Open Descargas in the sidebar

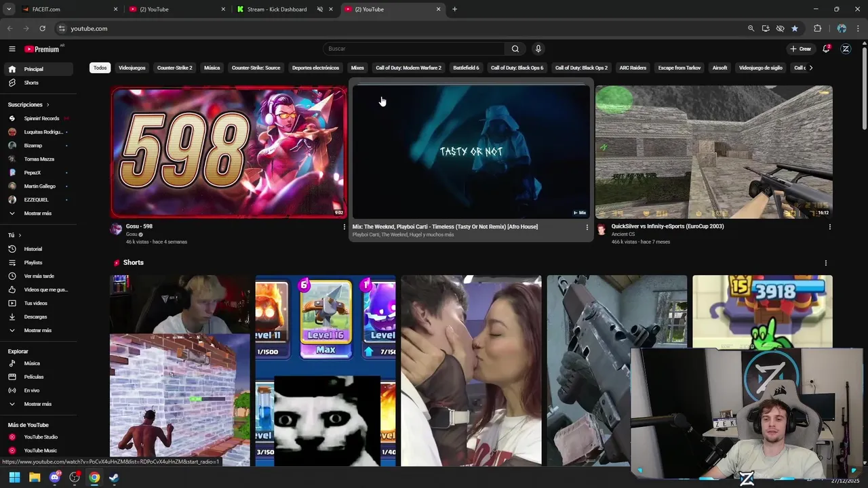coord(37,317)
